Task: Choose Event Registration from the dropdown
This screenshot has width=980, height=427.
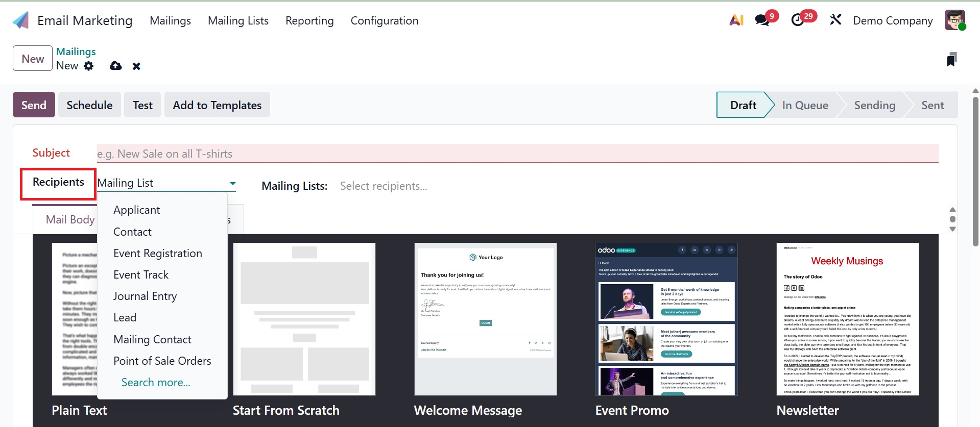Action: [x=158, y=254]
